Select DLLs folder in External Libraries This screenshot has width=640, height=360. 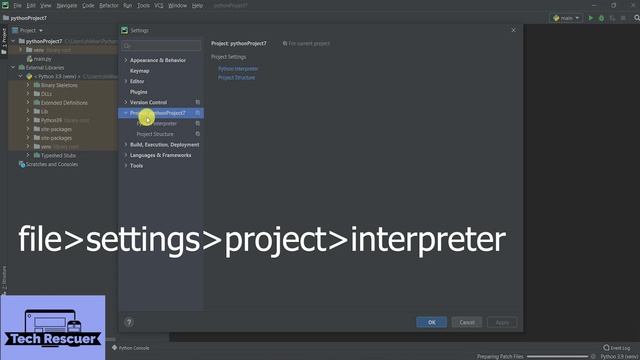coord(46,94)
